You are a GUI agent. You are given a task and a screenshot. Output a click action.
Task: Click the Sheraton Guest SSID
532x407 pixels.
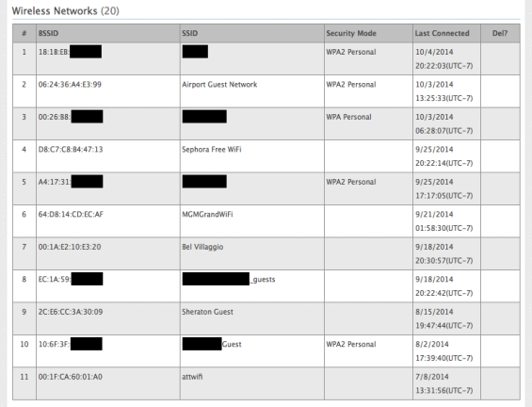[x=207, y=312]
